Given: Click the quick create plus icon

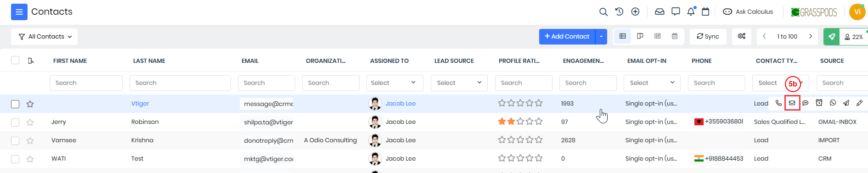Looking at the screenshot, I should coord(636,12).
